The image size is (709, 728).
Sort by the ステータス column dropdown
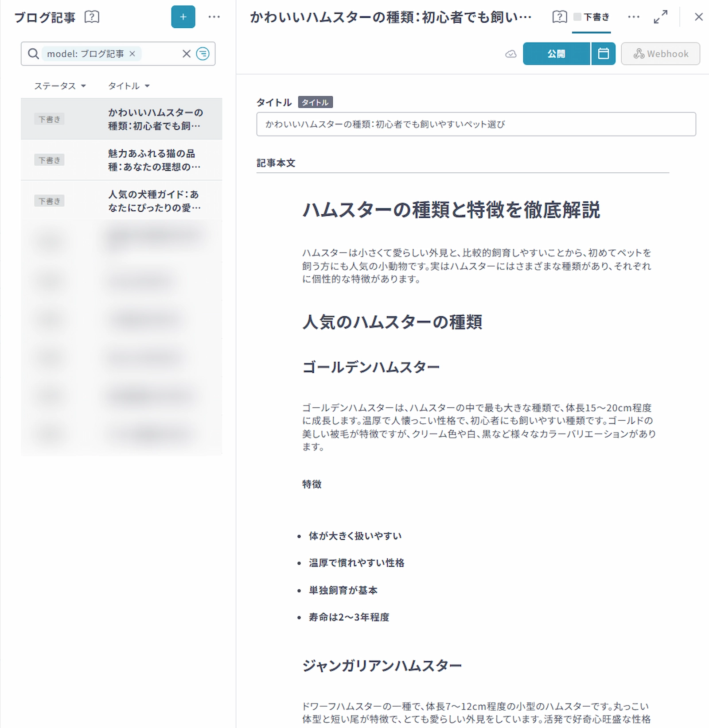[60, 86]
